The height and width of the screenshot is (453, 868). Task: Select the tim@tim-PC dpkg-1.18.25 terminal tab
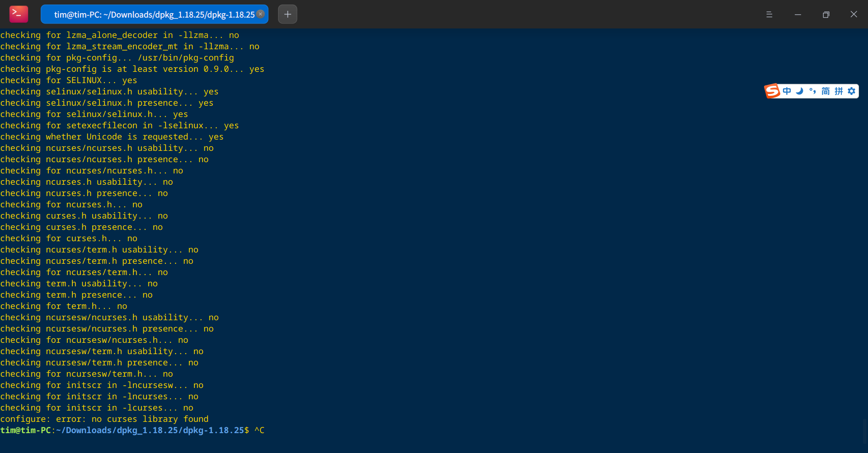click(154, 14)
